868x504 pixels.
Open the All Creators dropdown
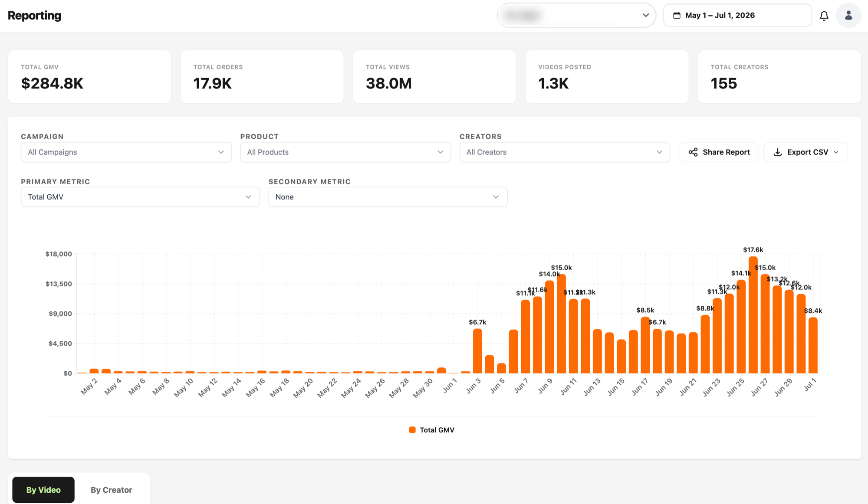(565, 152)
